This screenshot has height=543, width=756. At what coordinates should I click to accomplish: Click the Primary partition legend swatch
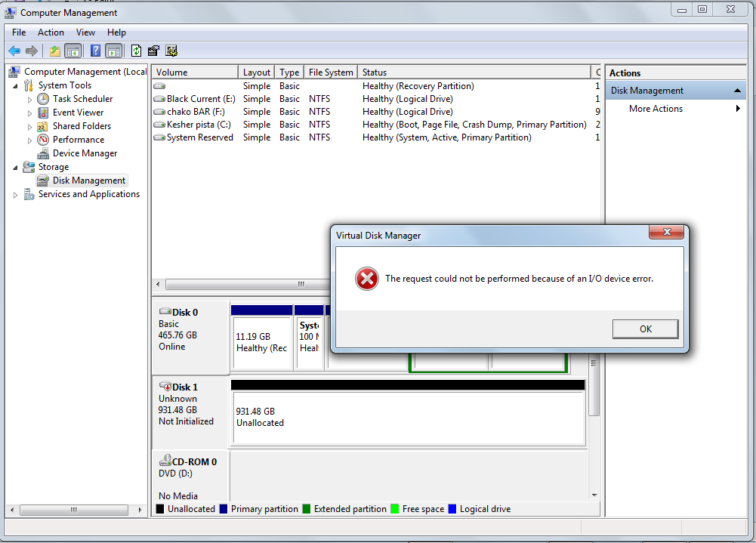coord(224,509)
